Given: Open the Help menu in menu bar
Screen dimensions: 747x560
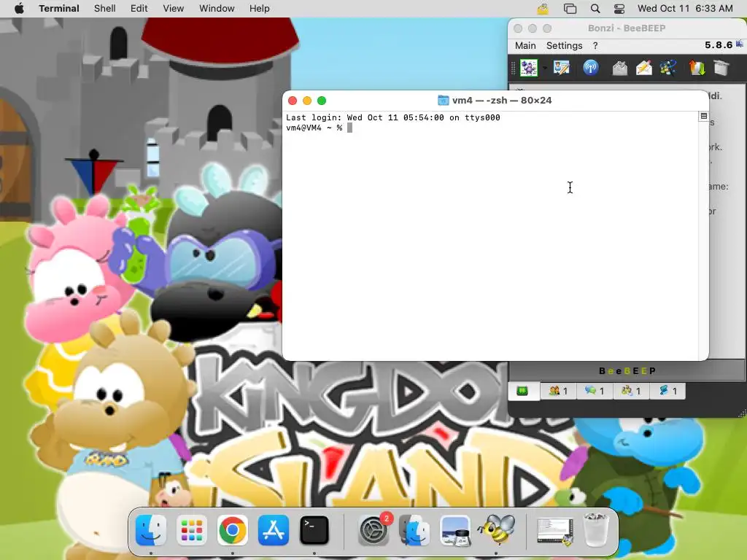Looking at the screenshot, I should 260,9.
